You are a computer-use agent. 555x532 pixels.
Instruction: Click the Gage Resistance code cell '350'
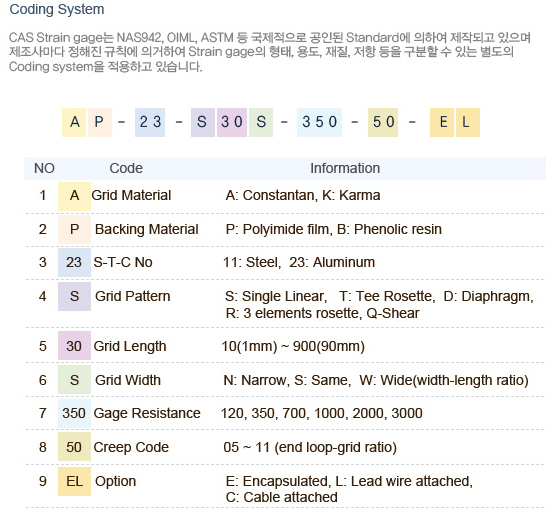click(74, 413)
